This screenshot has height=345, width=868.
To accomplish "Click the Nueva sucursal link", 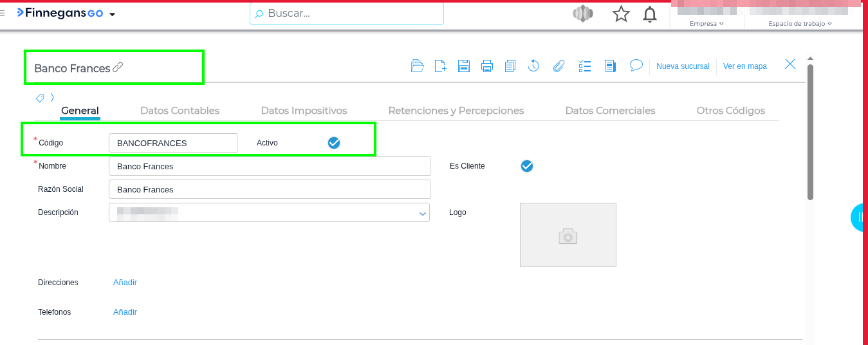I will tap(683, 66).
